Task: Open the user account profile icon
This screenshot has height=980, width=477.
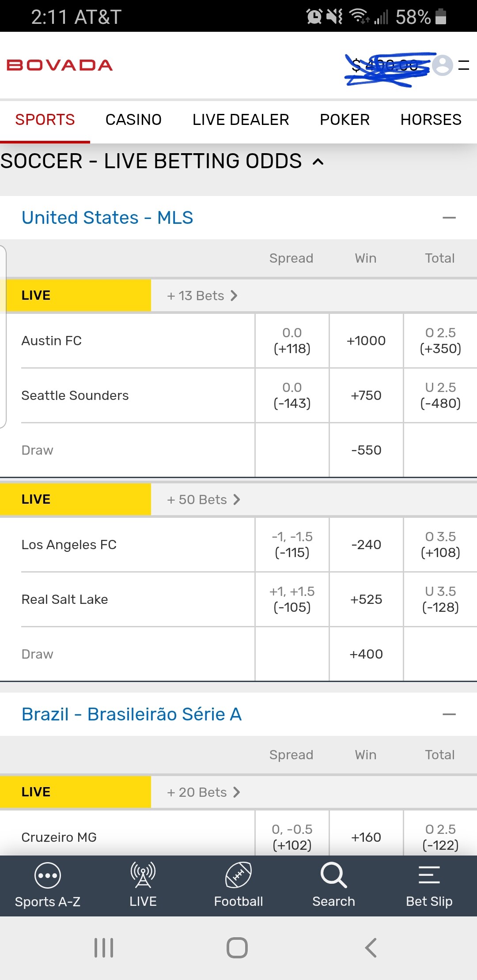Action: 442,65
